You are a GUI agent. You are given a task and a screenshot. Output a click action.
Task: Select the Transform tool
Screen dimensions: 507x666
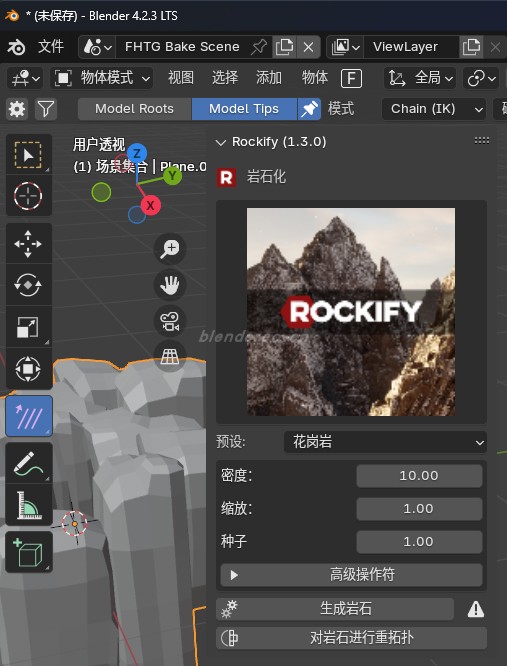(28, 368)
